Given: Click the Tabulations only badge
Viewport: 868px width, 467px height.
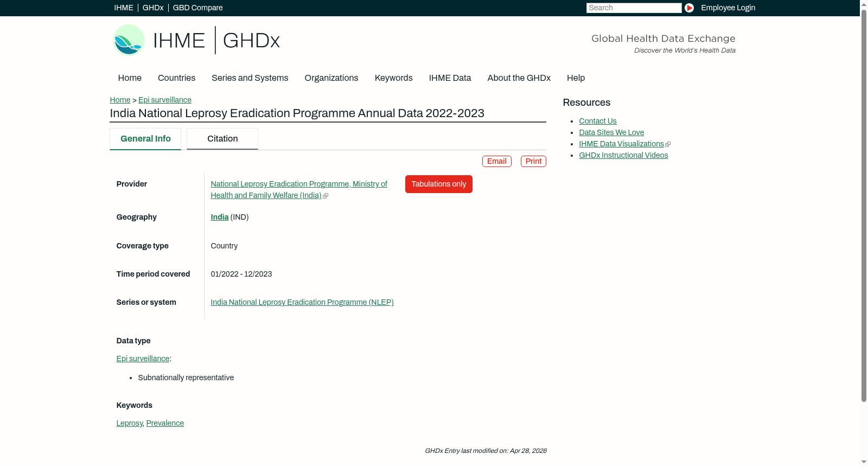Looking at the screenshot, I should coord(439,184).
